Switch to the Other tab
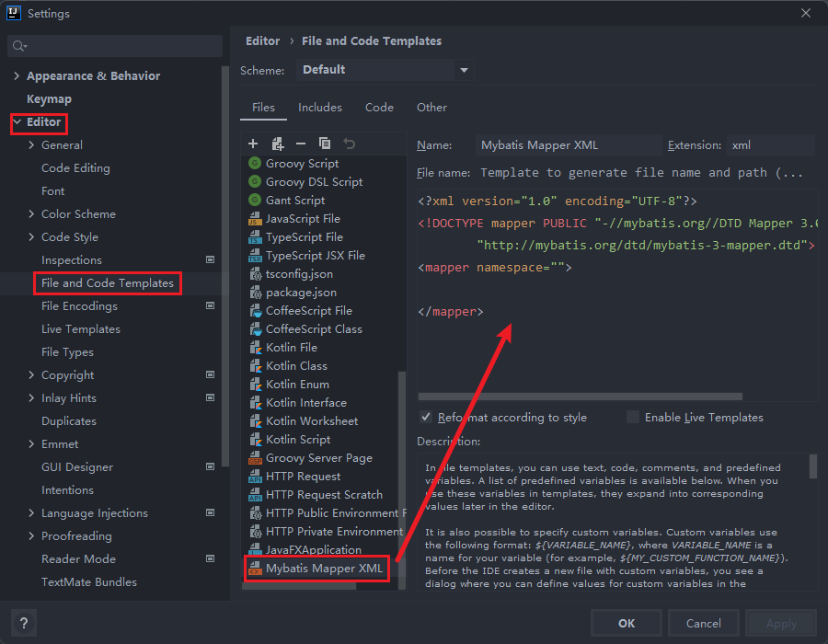This screenshot has height=644, width=828. click(431, 108)
